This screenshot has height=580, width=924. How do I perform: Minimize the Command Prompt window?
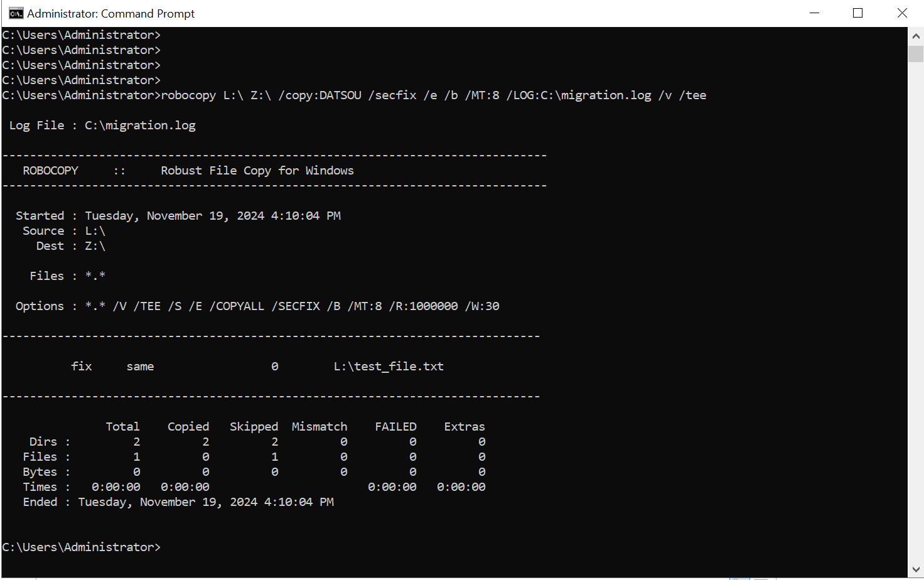[814, 13]
